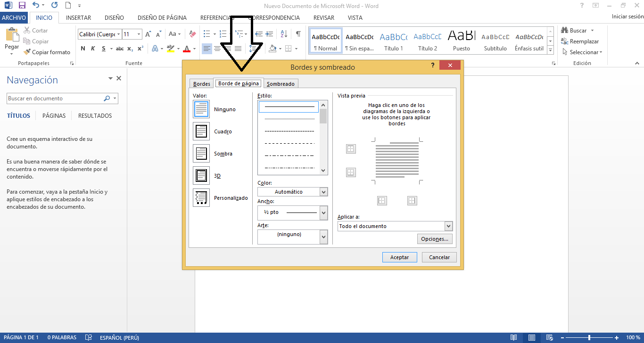Click the font color red swatch

[187, 49]
